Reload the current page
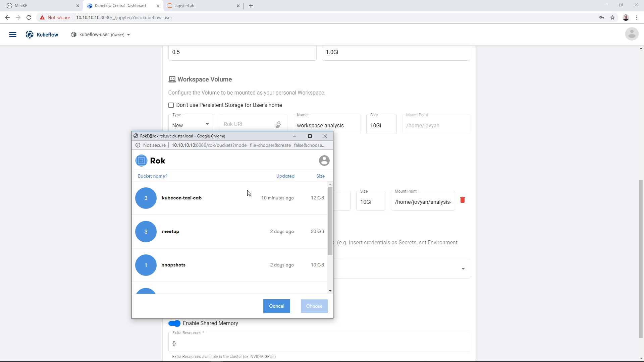Screen dimensions: 644x362 29,17
